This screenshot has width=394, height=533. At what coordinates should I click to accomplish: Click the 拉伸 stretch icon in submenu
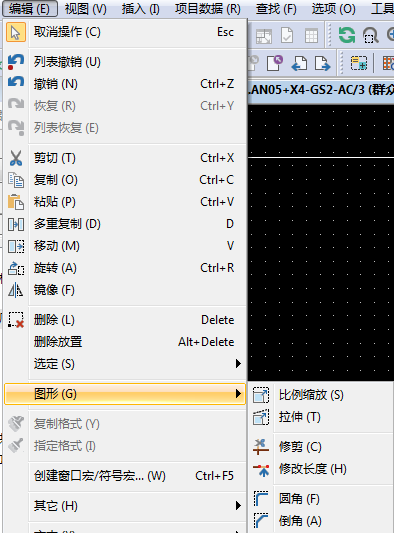coord(261,417)
